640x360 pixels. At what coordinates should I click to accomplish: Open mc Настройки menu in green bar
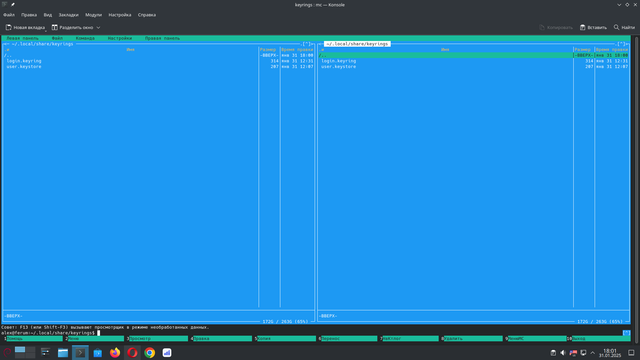[x=120, y=38]
